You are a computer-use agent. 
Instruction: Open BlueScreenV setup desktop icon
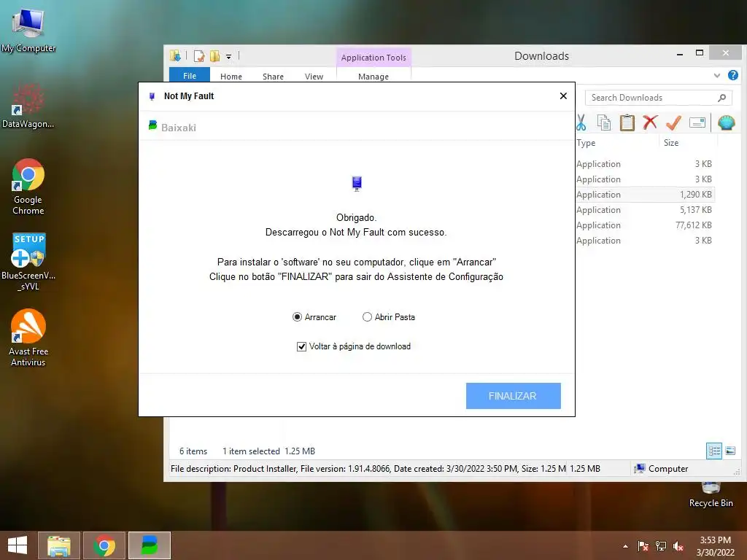pyautogui.click(x=28, y=262)
